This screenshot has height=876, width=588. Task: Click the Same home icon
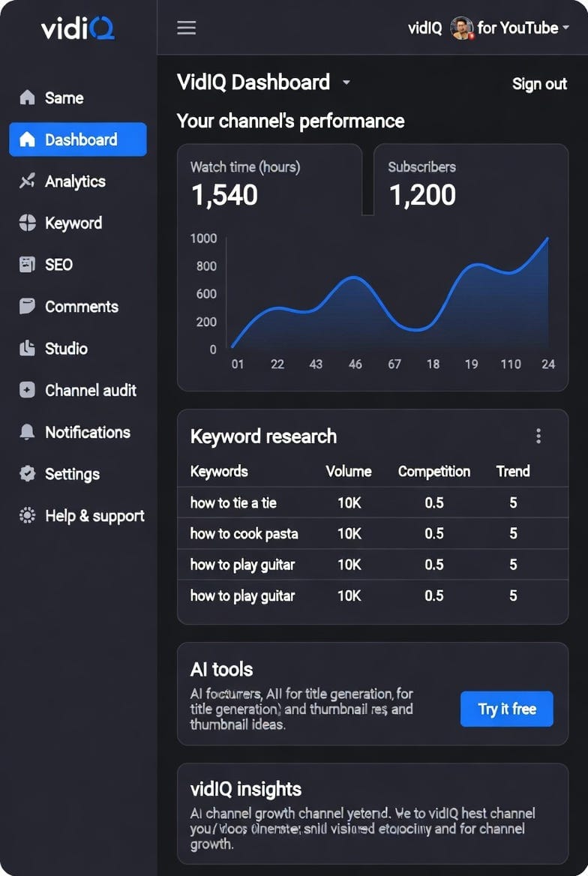(x=27, y=97)
